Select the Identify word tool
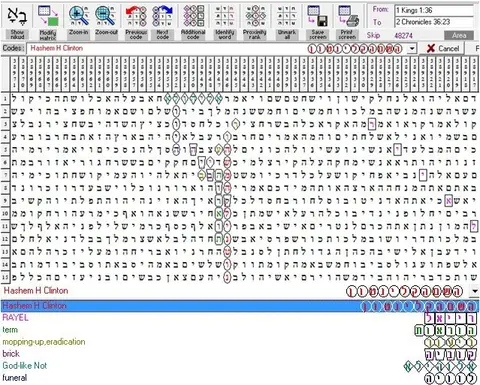This screenshot has height=385, width=480. click(224, 15)
